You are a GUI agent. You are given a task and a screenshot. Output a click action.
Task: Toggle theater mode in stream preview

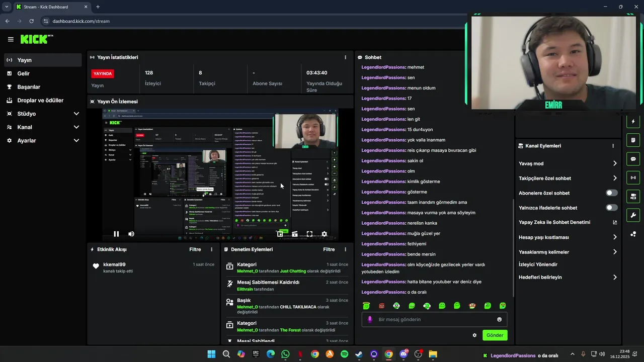tap(295, 234)
